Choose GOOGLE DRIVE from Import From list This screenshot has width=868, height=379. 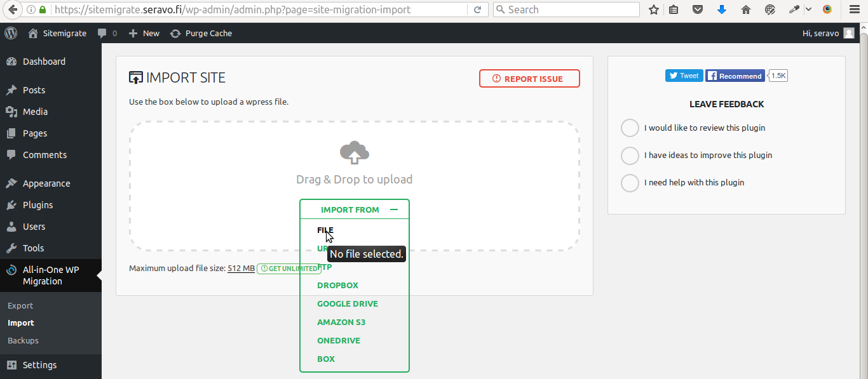[348, 303]
